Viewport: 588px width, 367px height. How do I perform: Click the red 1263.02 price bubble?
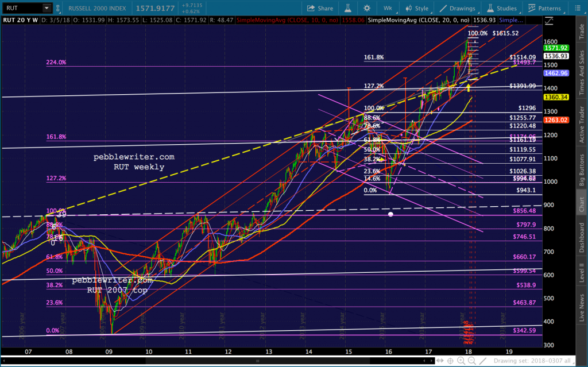(556, 120)
